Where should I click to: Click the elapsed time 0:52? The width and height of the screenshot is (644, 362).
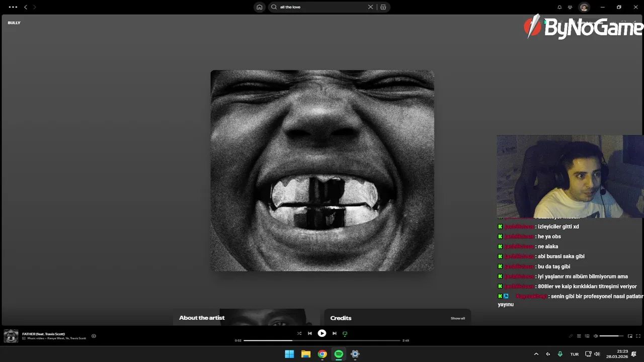pos(238,340)
